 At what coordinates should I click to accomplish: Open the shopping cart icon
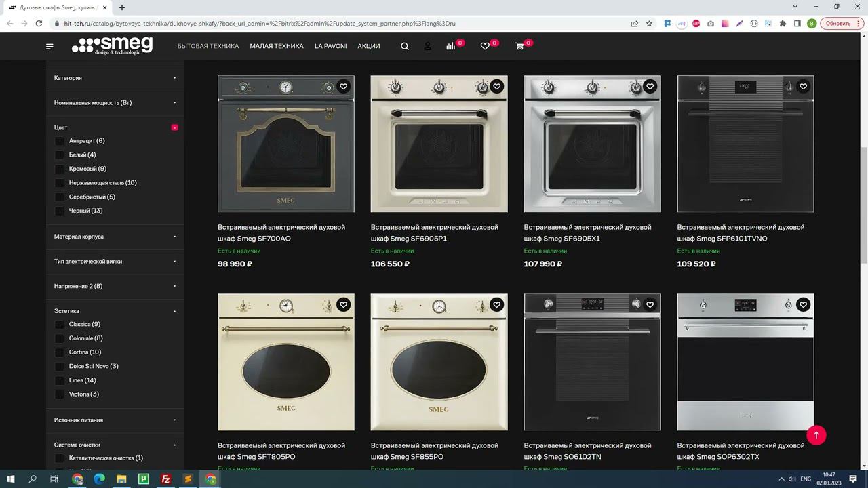(519, 46)
